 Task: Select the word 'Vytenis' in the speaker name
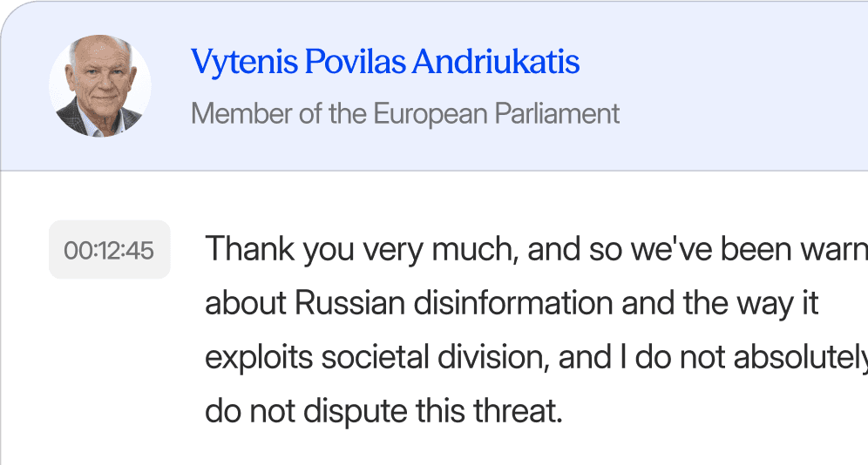point(244,61)
